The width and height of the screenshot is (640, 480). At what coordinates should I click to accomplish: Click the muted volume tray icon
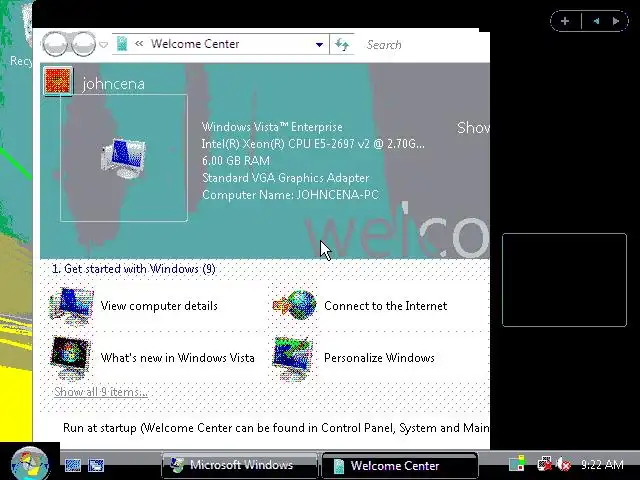click(564, 464)
